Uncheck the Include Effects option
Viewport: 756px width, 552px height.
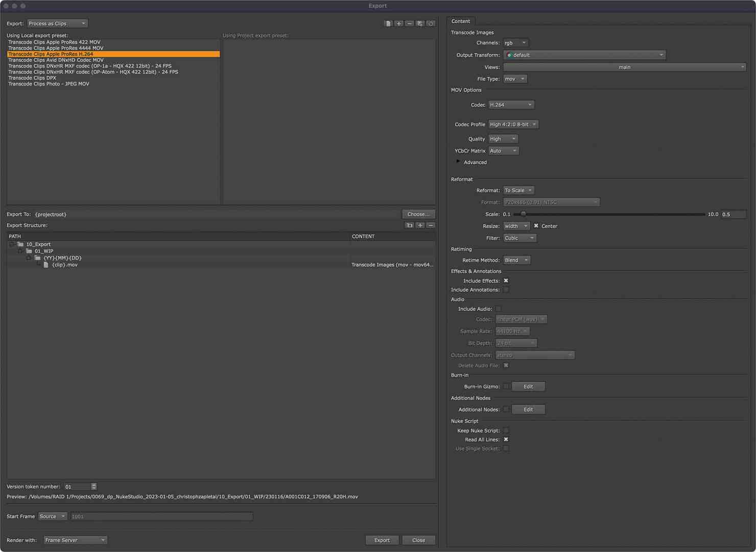(x=506, y=281)
